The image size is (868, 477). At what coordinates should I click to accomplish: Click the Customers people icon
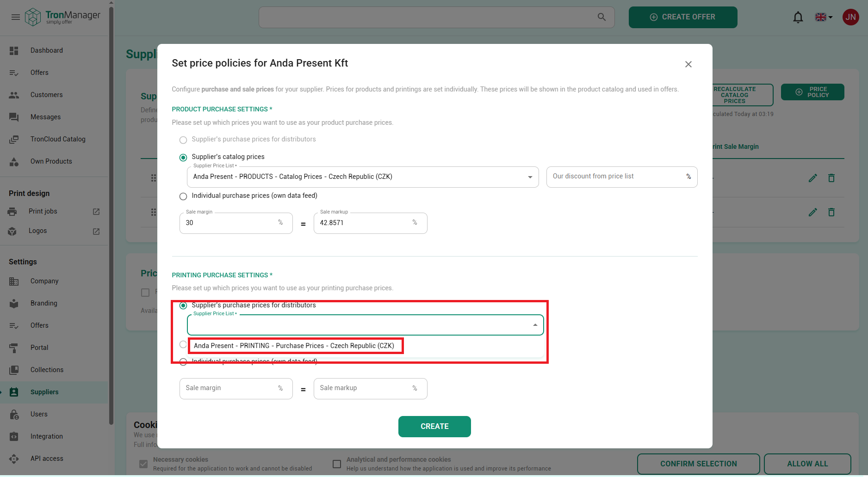14,95
